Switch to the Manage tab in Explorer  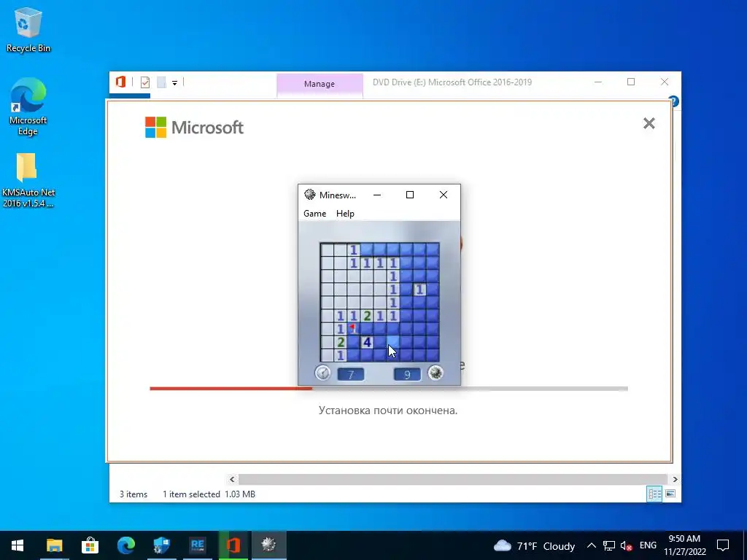click(320, 85)
